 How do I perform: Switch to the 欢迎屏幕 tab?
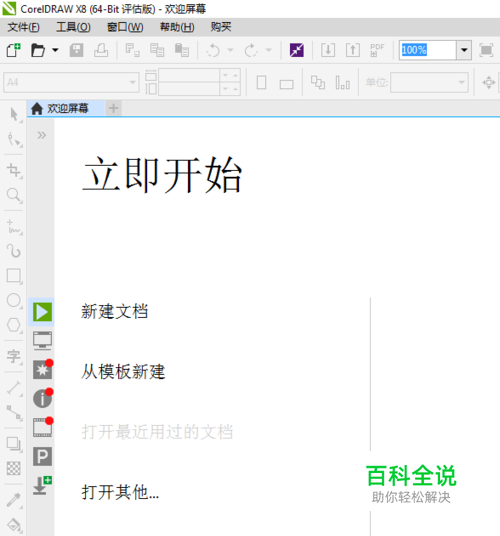(x=66, y=109)
